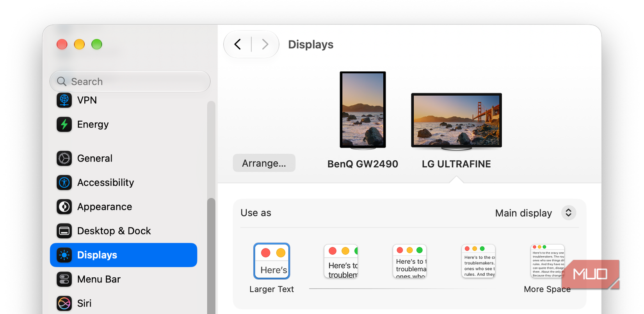Screen dimensions: 644x314
Task: Choose the second resolution preview option
Action: tap(341, 261)
